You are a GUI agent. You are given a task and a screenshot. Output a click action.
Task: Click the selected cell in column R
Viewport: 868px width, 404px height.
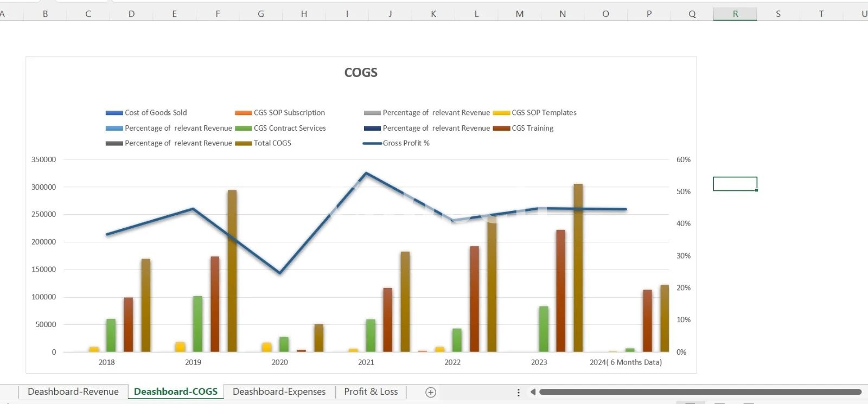[x=735, y=184]
